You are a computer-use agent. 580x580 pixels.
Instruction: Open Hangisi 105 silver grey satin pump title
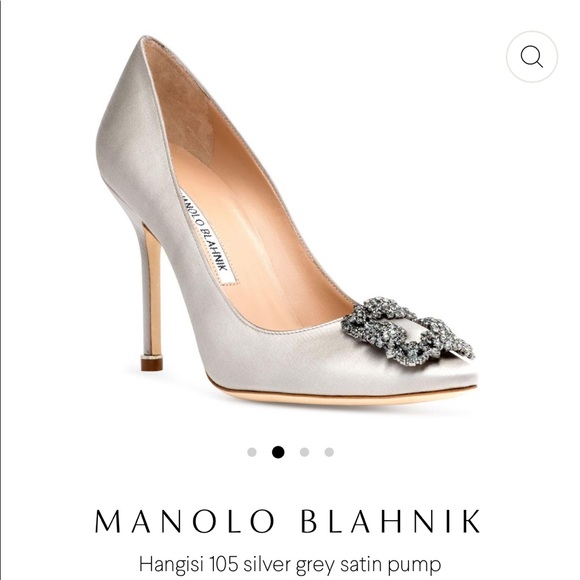pos(290,564)
